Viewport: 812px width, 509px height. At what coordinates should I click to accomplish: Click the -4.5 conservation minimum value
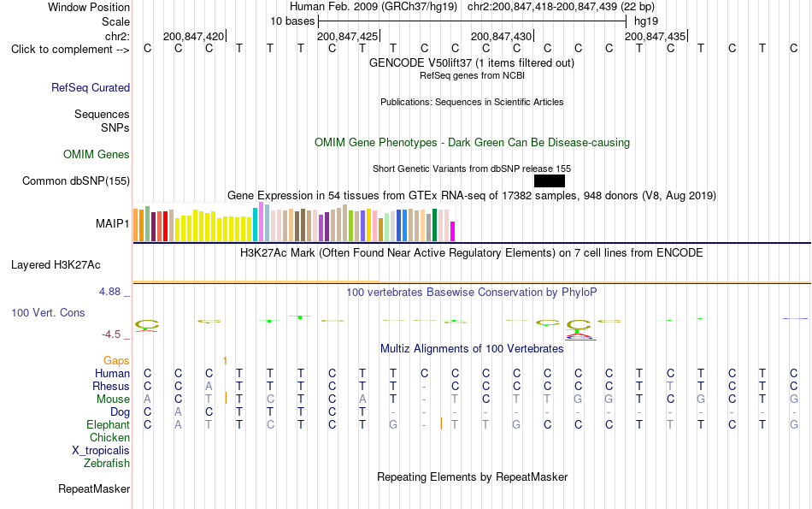111,334
